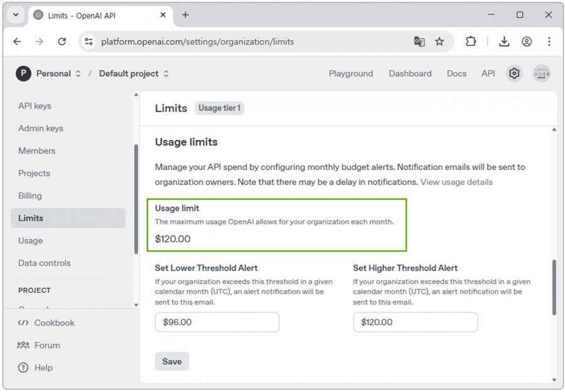This screenshot has height=392, width=565.
Task: Click main content scroll up arrow
Action: click(x=554, y=130)
